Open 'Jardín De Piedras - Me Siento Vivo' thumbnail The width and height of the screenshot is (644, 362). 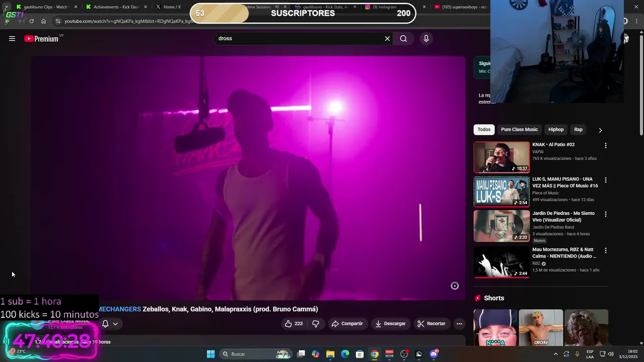(x=502, y=226)
